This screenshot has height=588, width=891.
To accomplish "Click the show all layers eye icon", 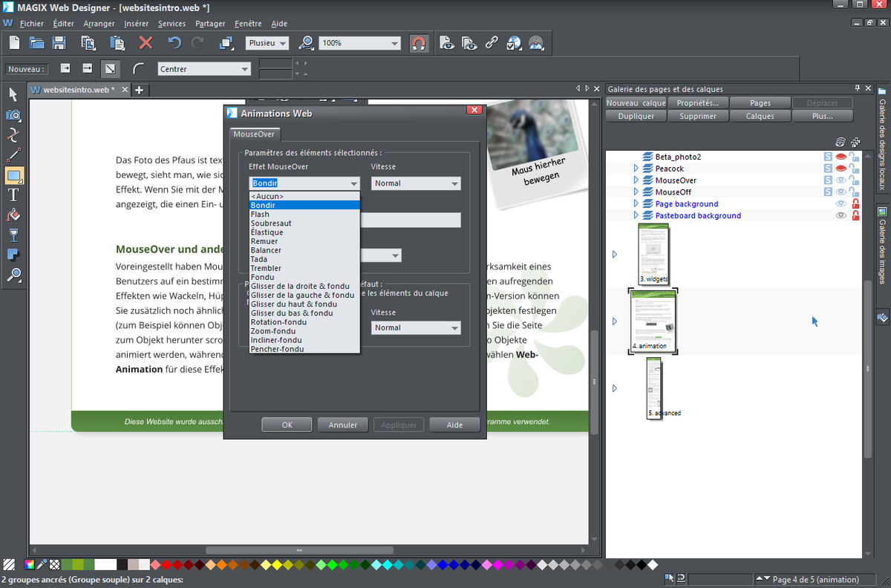I will pos(841,141).
